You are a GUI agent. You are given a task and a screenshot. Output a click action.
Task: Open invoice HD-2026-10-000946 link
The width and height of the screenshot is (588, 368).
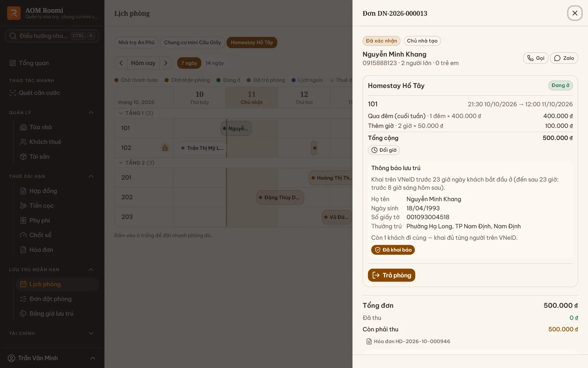pos(408,341)
